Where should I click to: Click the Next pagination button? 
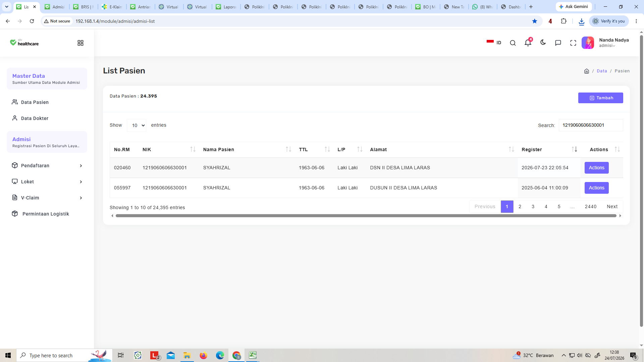(x=612, y=206)
